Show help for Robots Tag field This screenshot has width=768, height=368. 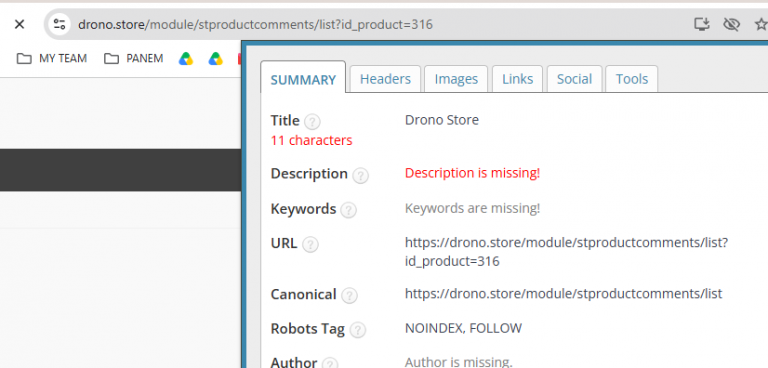[x=358, y=330]
